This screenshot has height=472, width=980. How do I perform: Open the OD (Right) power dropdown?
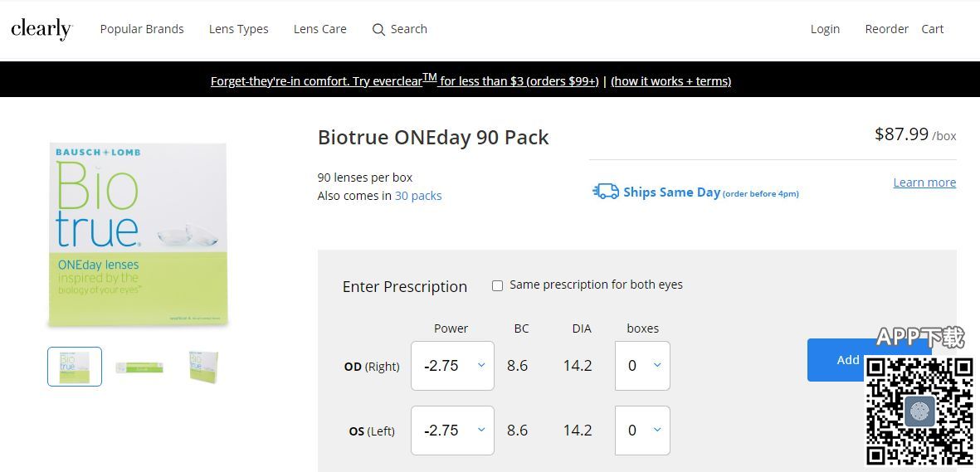click(452, 366)
